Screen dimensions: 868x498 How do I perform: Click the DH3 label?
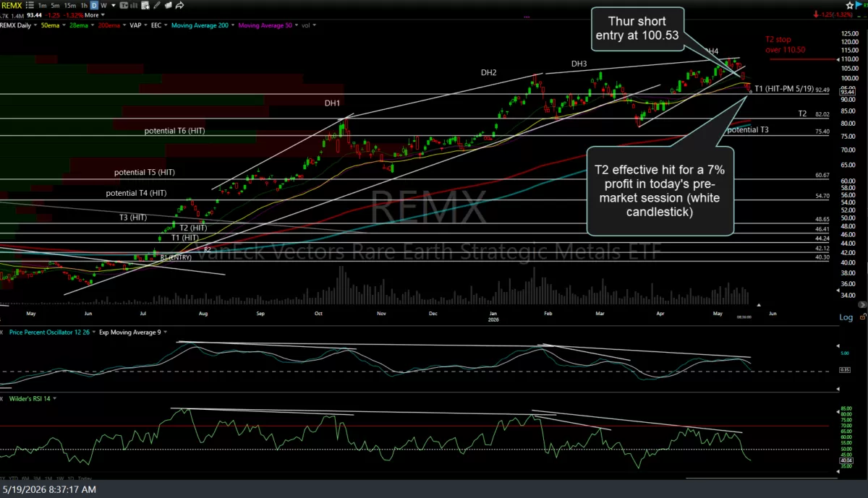[579, 64]
